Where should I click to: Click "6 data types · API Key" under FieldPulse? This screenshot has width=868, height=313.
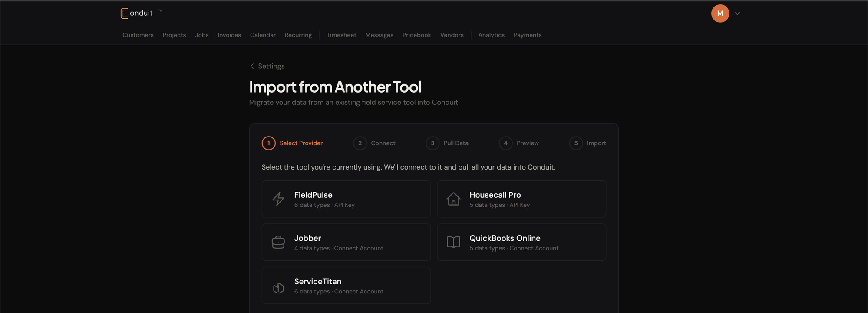324,205
